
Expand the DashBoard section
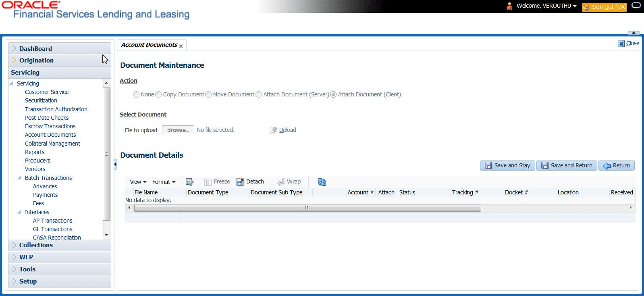(x=15, y=48)
